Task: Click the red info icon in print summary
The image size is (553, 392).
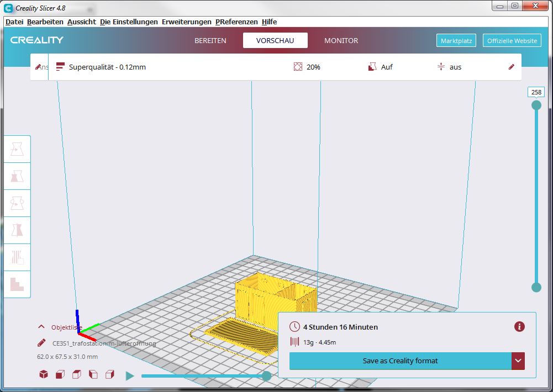Action: pos(519,327)
